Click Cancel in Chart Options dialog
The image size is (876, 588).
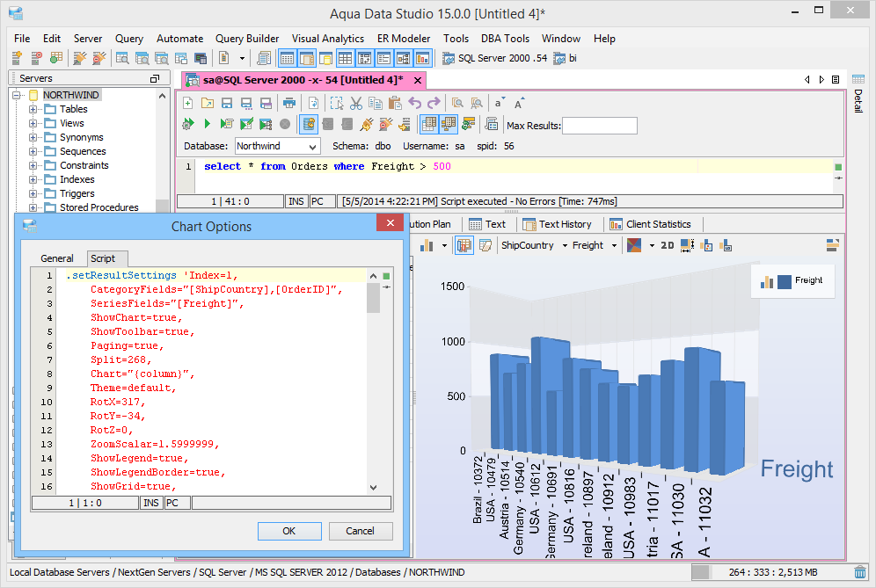coord(361,531)
